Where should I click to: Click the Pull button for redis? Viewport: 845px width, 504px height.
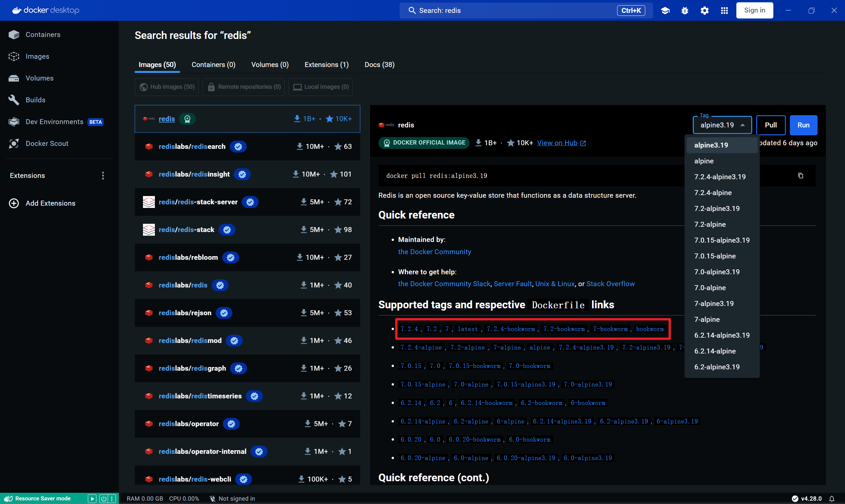(771, 125)
